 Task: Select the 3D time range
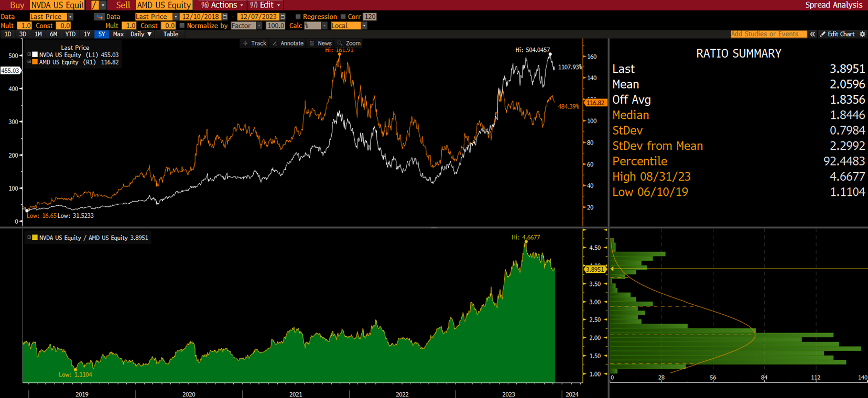click(23, 34)
